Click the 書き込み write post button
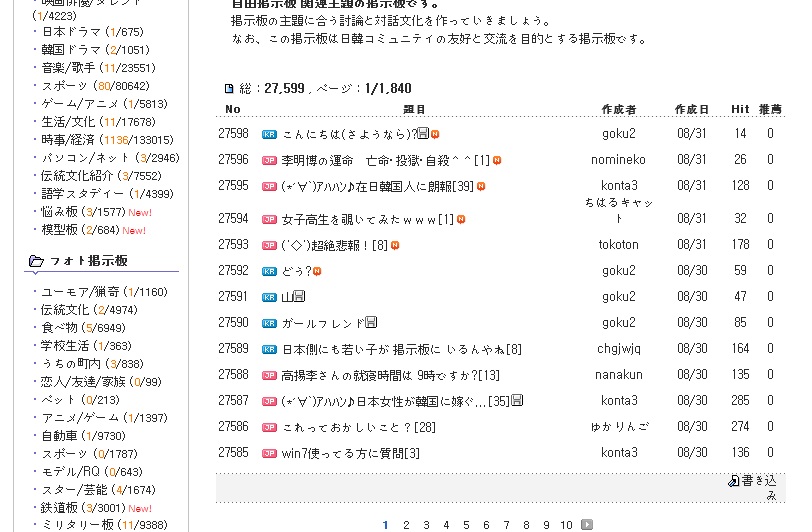 pyautogui.click(x=759, y=487)
